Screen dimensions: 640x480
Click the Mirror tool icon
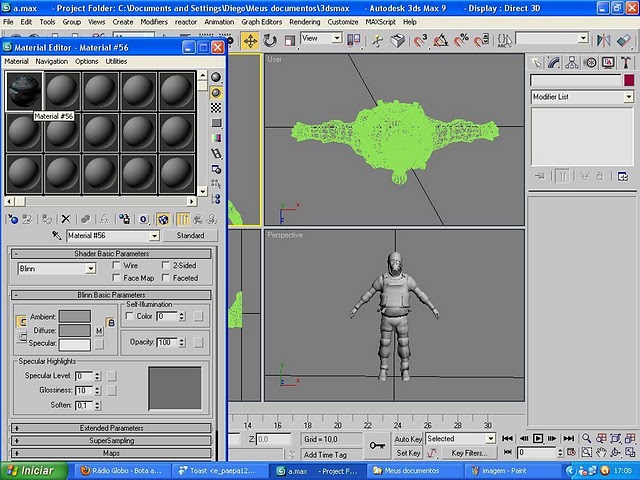[x=603, y=40]
